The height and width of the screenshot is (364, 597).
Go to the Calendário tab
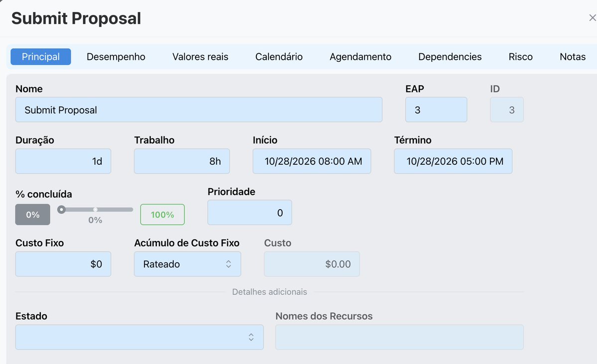(279, 57)
